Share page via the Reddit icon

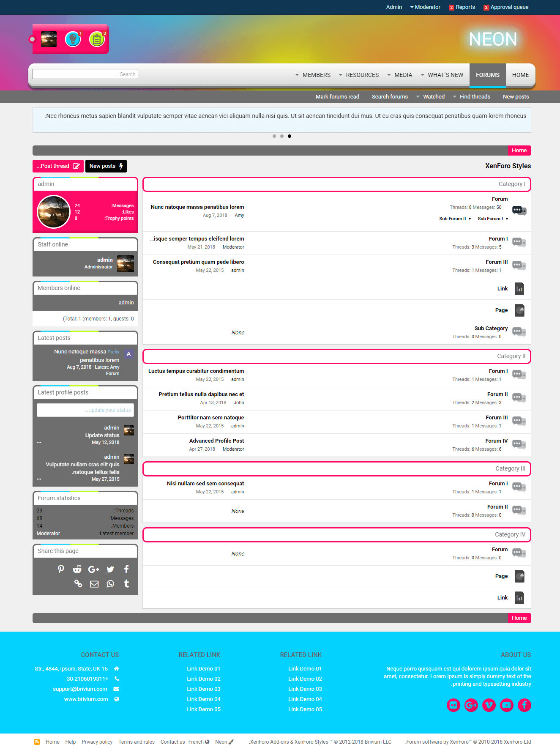[77, 569]
